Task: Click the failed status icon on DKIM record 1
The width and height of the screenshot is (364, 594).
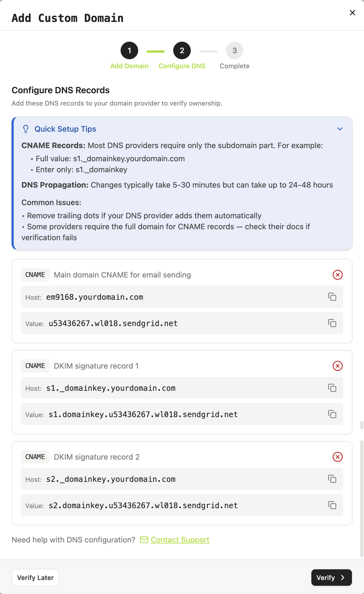Action: pyautogui.click(x=338, y=366)
